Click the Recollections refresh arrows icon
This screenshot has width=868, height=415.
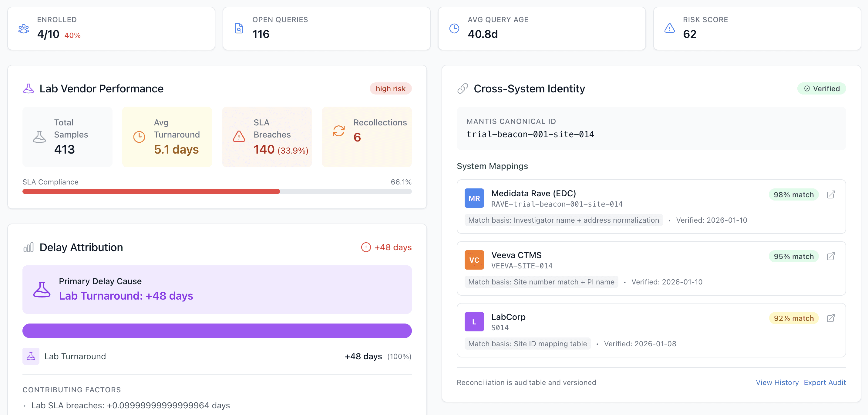(339, 131)
